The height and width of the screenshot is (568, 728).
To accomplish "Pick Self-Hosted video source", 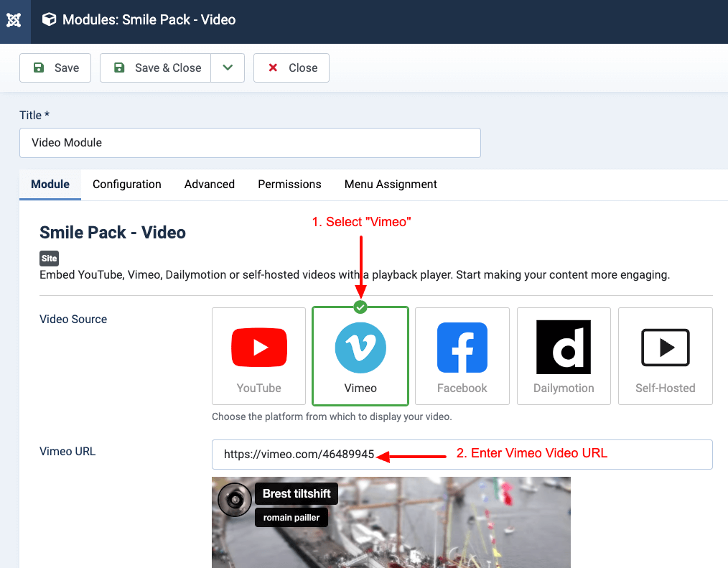I will (666, 356).
